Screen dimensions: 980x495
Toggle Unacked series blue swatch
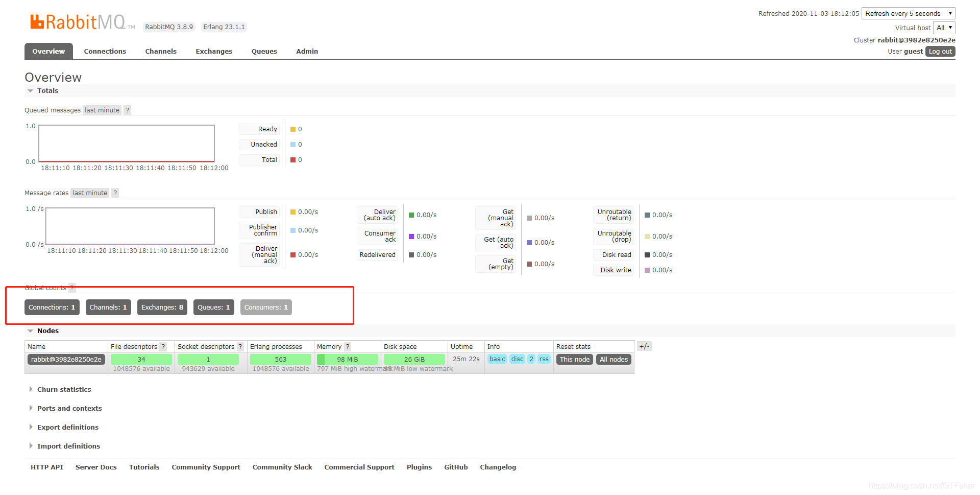pos(293,145)
